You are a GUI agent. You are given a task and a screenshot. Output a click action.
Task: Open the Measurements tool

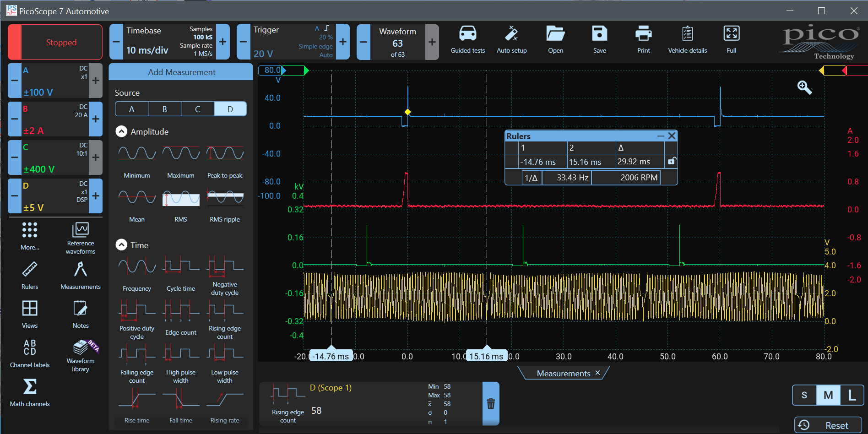tap(81, 276)
